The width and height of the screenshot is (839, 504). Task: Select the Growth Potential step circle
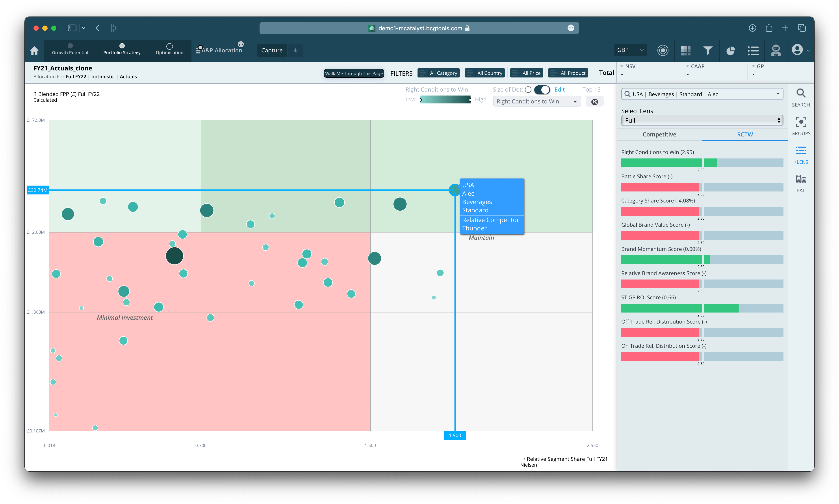[70, 46]
